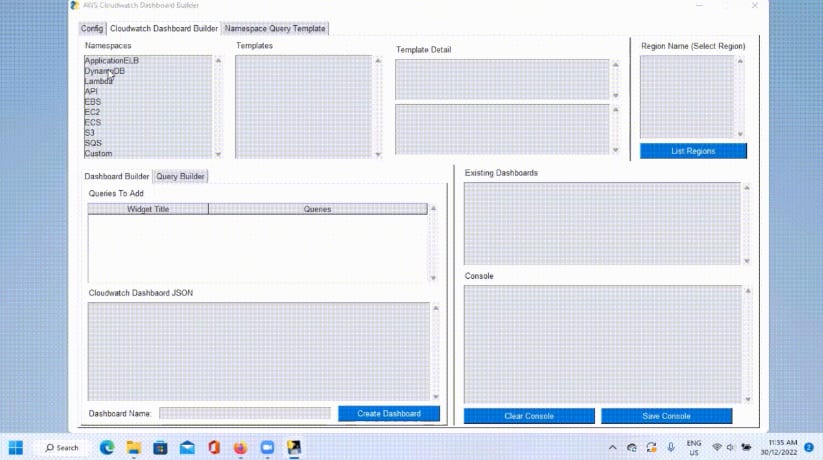Click inside the Console text area
823x460 pixels.
click(x=603, y=344)
